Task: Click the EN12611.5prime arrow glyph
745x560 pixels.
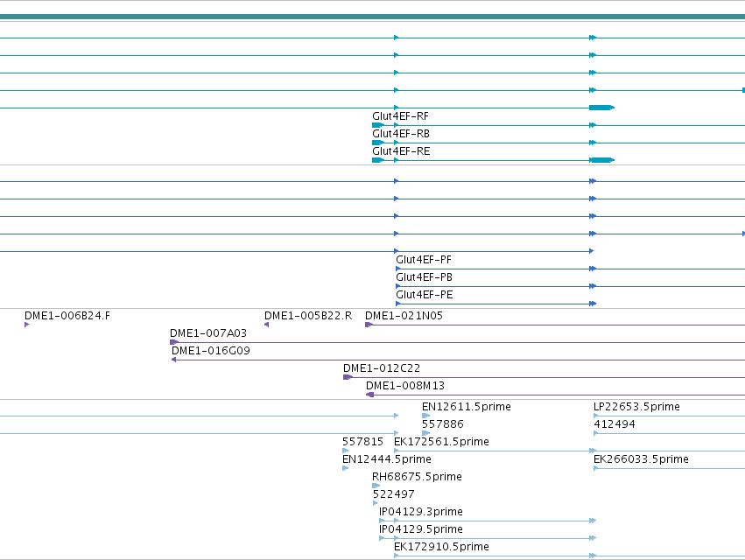Action: point(425,416)
